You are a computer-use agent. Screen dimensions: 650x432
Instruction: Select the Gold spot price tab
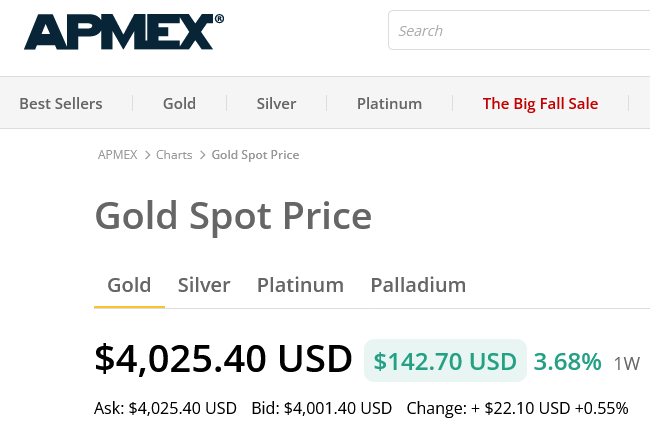point(129,285)
